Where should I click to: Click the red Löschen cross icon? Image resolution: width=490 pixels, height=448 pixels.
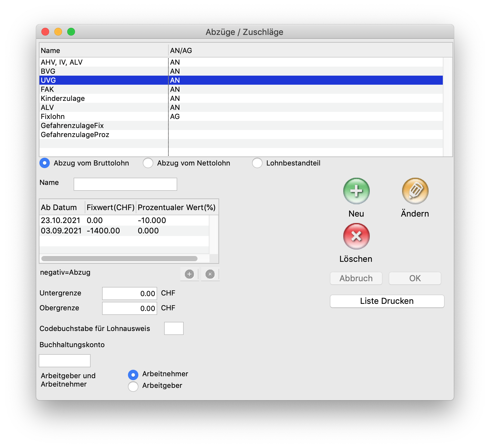pos(356,236)
